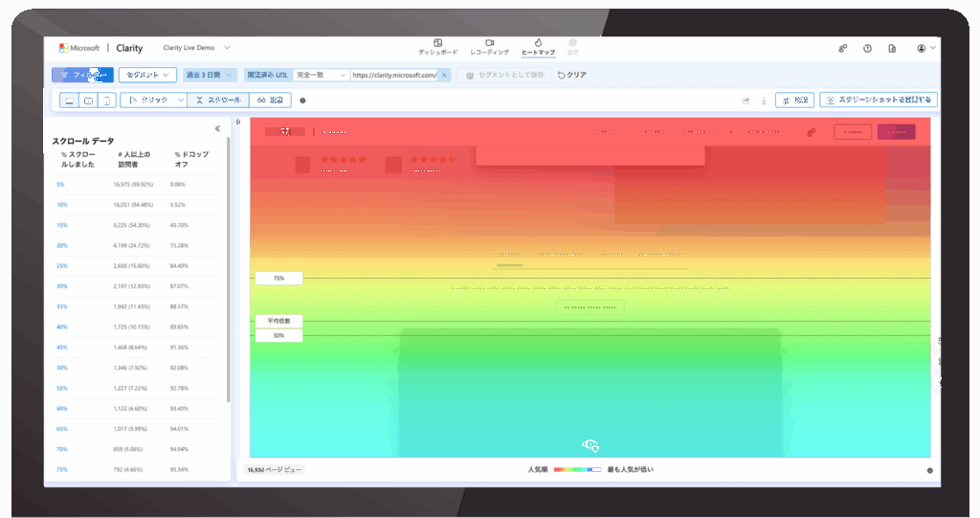
Task: Open the user account avatar menu
Action: point(925,48)
